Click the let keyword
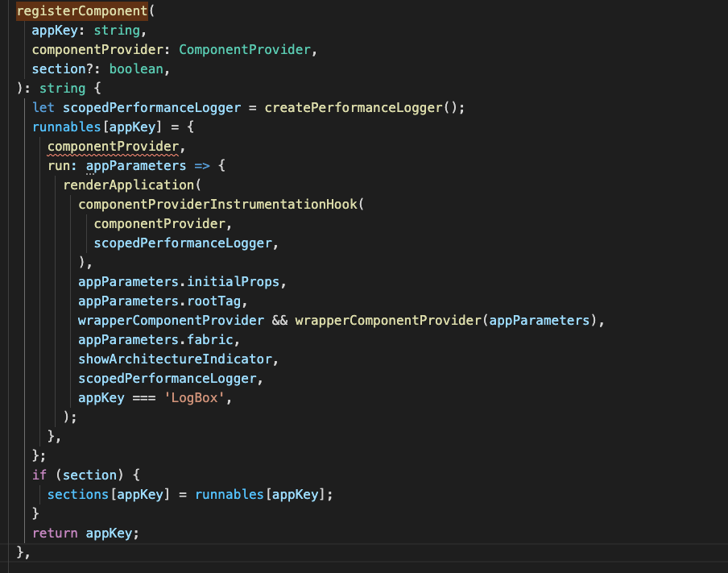The height and width of the screenshot is (573, 728). (43, 107)
